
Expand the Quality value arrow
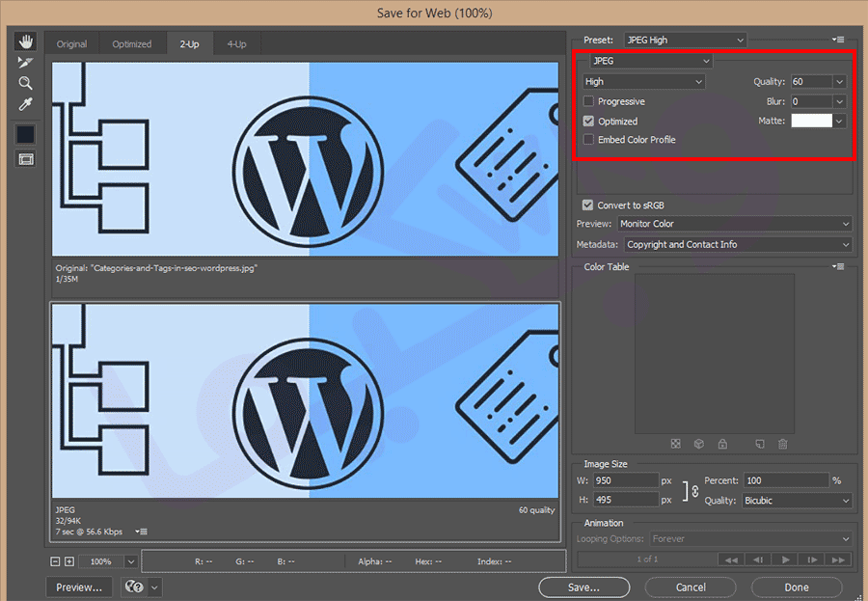[840, 81]
